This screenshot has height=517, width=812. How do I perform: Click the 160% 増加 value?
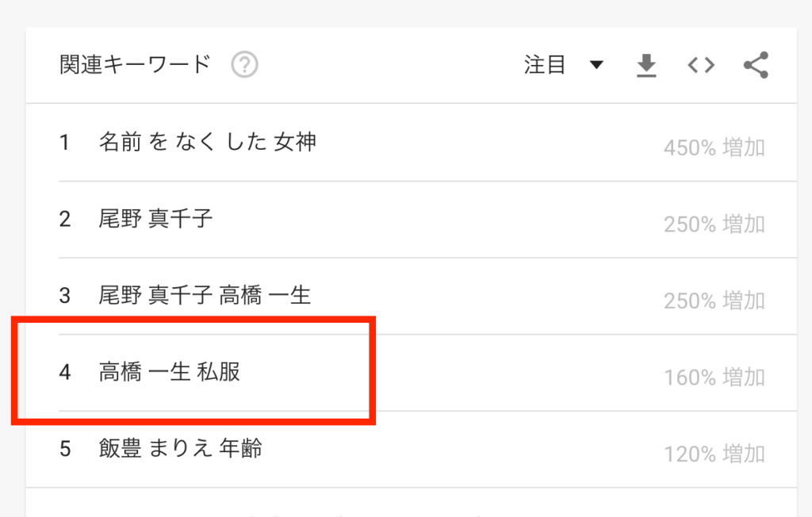pyautogui.click(x=714, y=377)
